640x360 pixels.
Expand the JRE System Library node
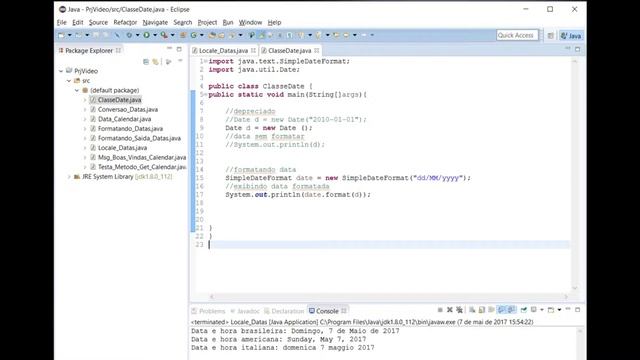pyautogui.click(x=69, y=177)
